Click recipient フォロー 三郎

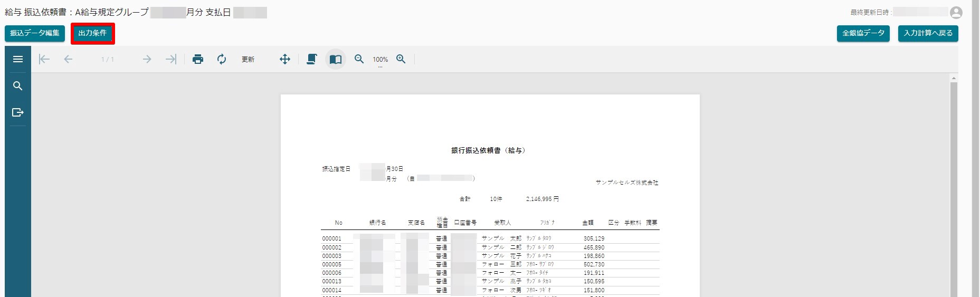coord(501,264)
